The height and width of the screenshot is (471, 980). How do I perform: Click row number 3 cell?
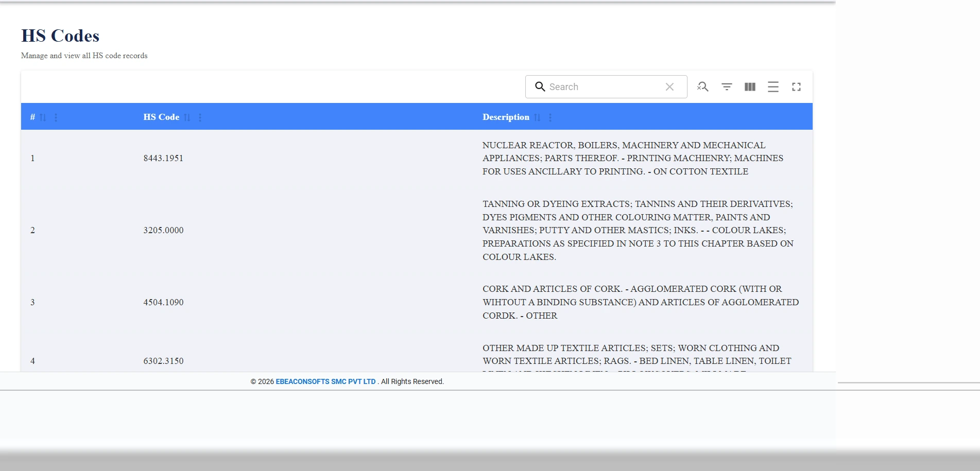click(x=32, y=302)
